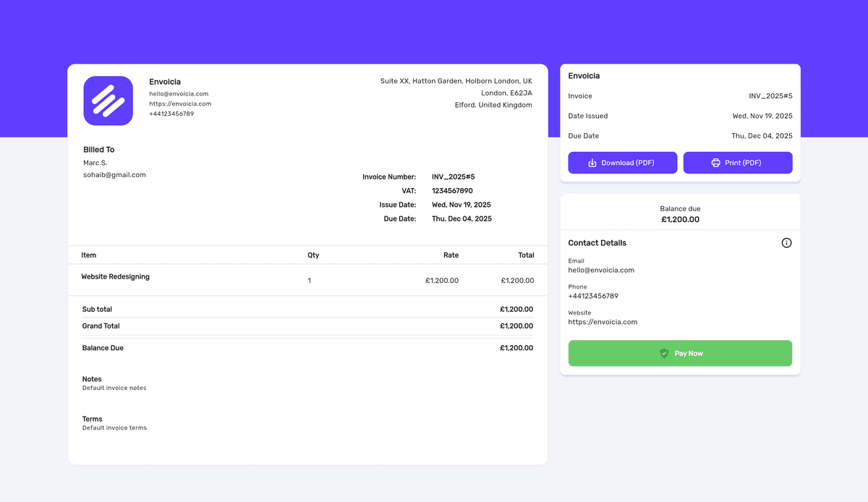Image resolution: width=868 pixels, height=502 pixels.
Task: Click the Download (PDF) button
Action: pos(622,162)
